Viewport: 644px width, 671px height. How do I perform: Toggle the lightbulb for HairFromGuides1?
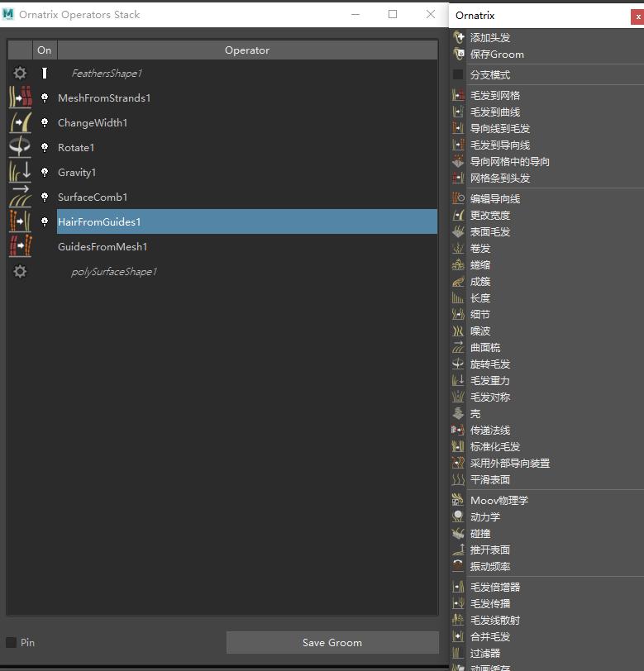[x=45, y=222]
